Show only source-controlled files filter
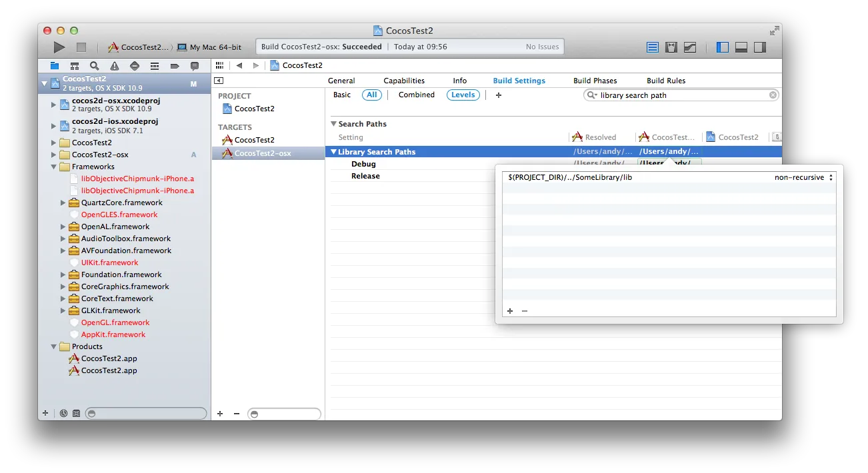 [x=76, y=413]
